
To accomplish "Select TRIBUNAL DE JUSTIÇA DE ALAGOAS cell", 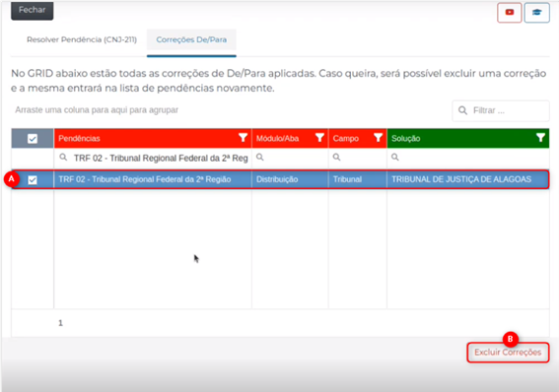I will pyautogui.click(x=467, y=179).
